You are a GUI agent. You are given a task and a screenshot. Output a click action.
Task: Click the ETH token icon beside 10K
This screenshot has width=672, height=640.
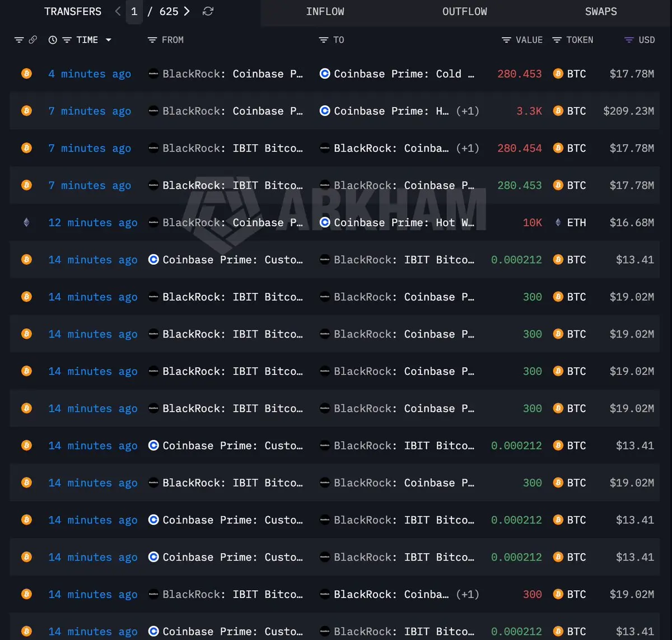point(558,222)
